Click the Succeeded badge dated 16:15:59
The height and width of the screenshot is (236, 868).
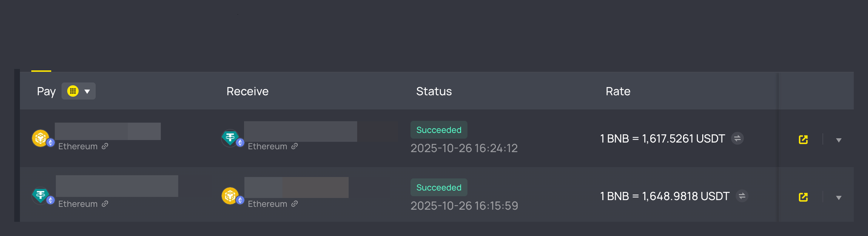point(439,187)
